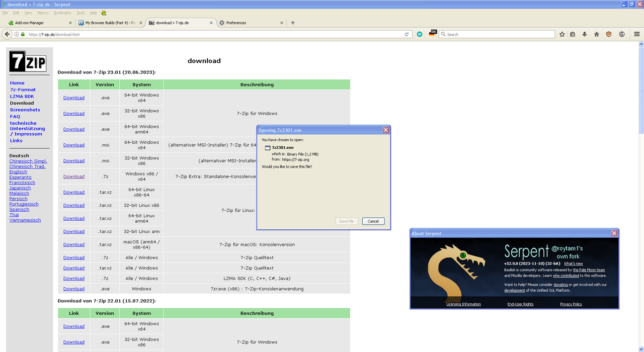Click the teal IP address toolbar icon

(420, 34)
